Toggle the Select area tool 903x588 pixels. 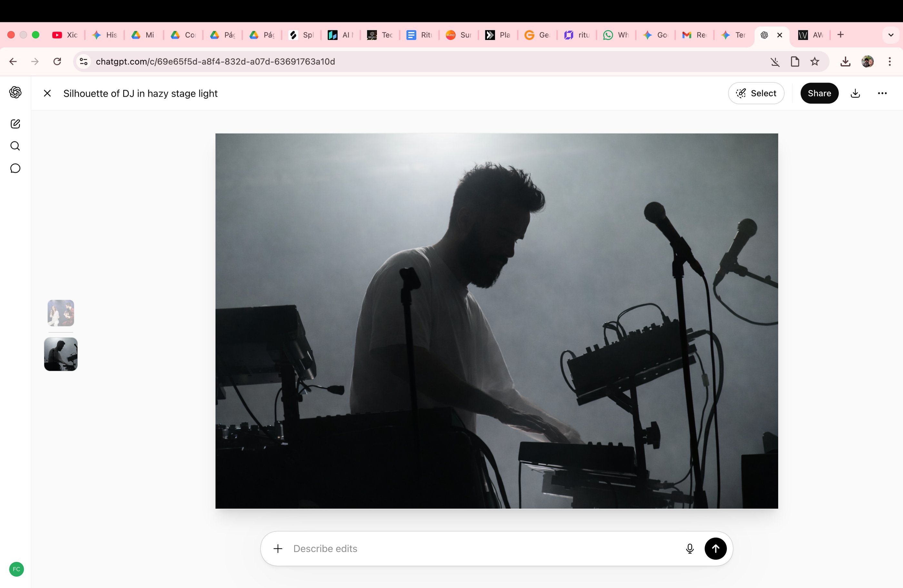756,93
